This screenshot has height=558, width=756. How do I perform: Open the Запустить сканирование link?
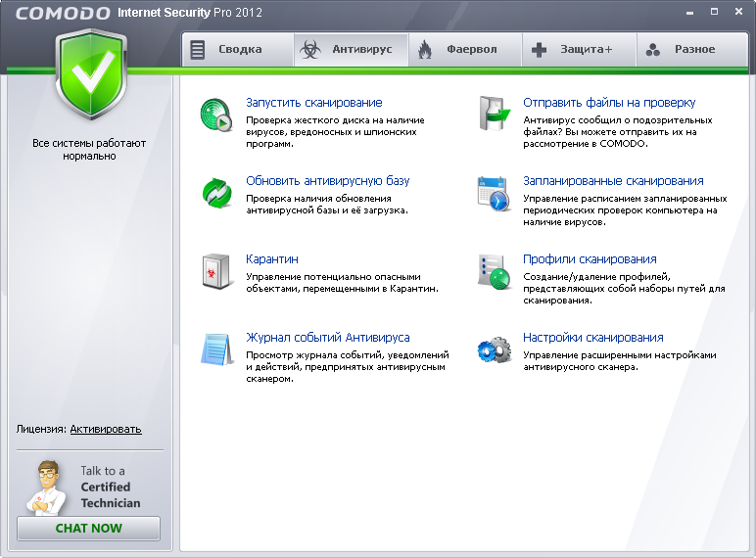coord(314,103)
